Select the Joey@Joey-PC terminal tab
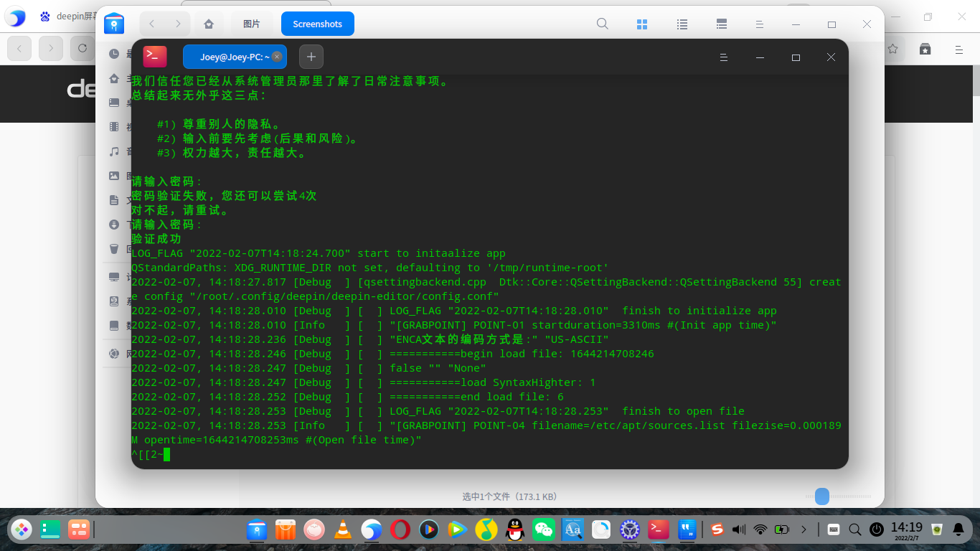Image resolution: width=980 pixels, height=551 pixels. [x=235, y=57]
